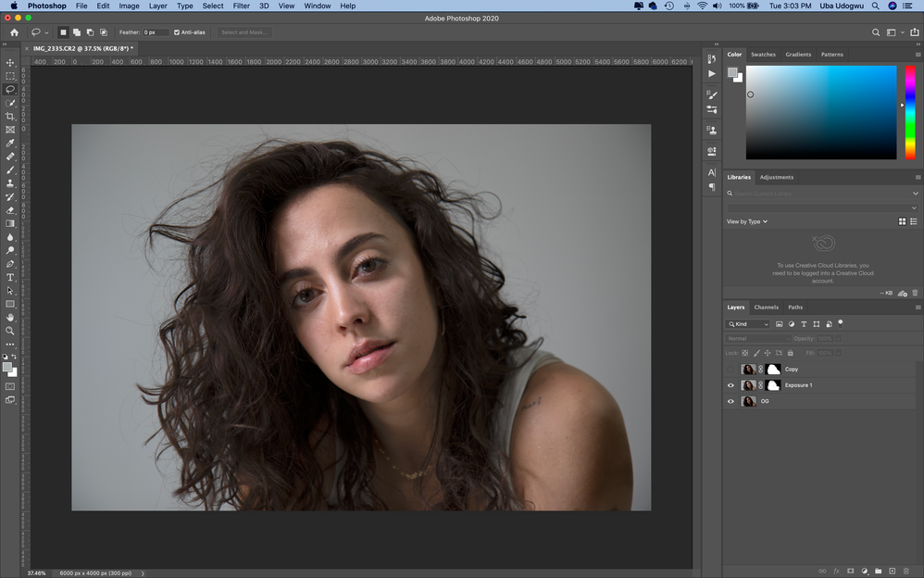Activate the Zoom tool in toolbar
The image size is (924, 578).
(10, 331)
